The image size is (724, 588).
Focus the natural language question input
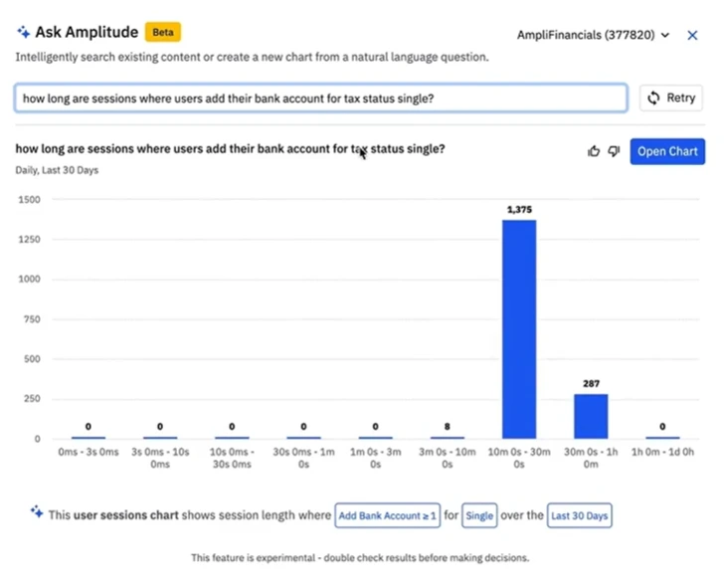click(320, 98)
